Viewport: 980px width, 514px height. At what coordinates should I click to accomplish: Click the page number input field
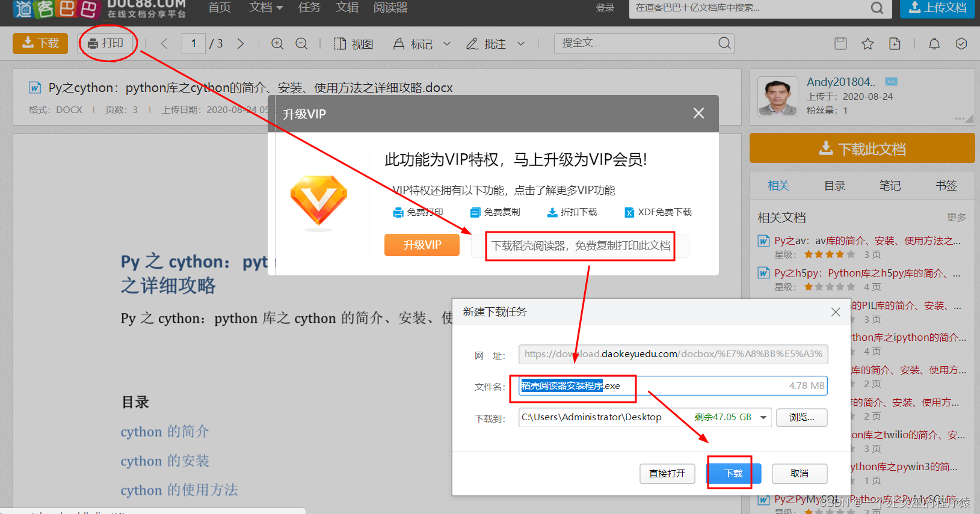[193, 43]
